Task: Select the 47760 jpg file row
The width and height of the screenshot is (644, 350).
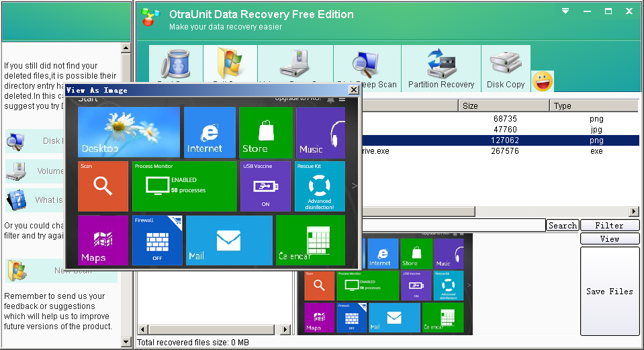Action: point(500,130)
